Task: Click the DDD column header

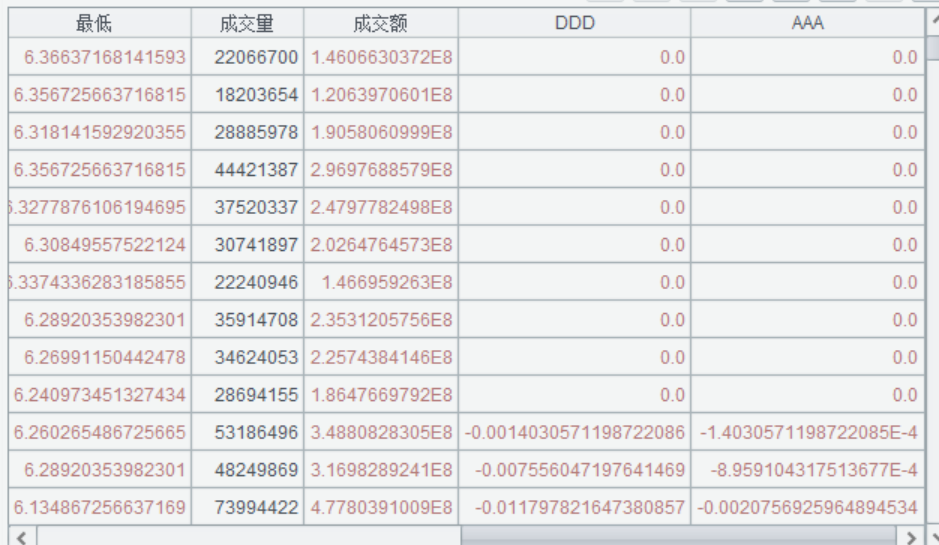Action: [574, 23]
